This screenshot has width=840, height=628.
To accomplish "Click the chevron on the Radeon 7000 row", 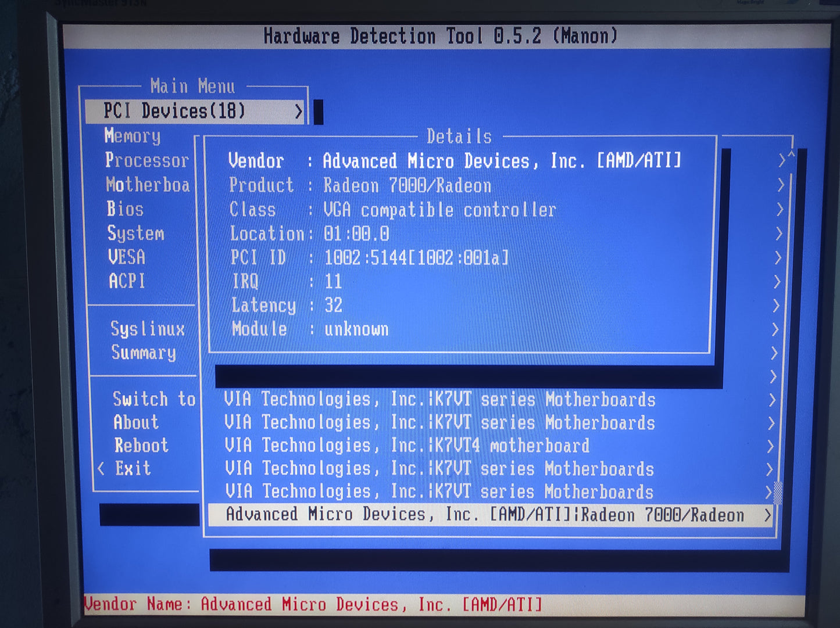I will pyautogui.click(x=767, y=515).
